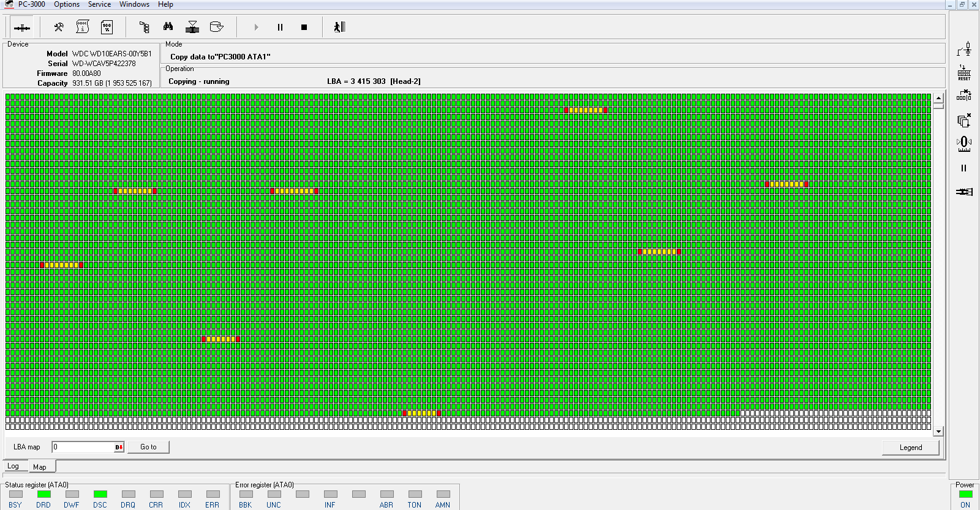This screenshot has width=980, height=510.
Task: Click the zero calibration ruler icon
Action: 964,143
